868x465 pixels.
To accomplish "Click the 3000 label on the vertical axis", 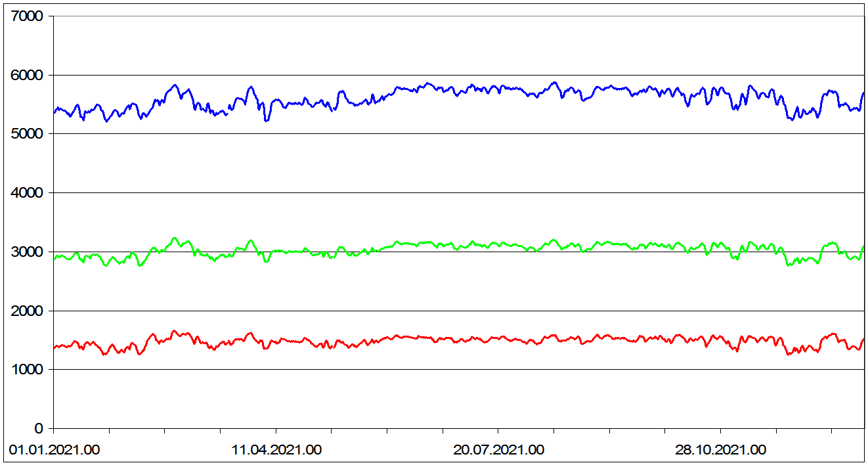I will click(x=26, y=252).
